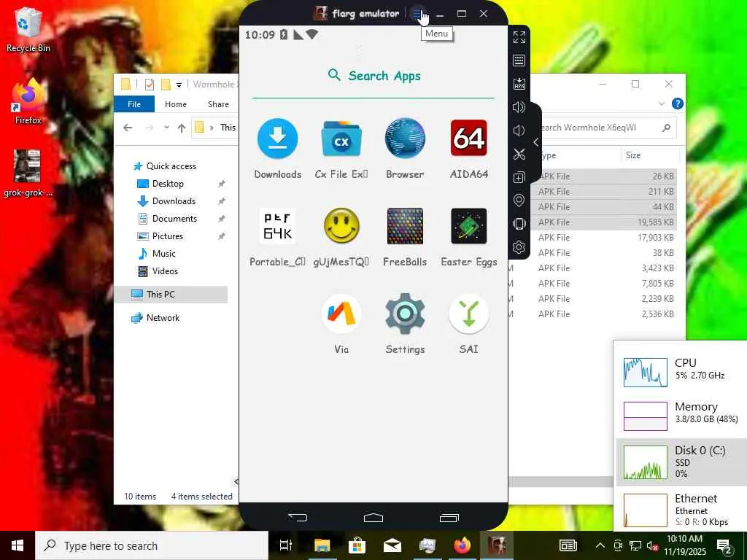
Task: Click the taskbar search box
Action: pyautogui.click(x=152, y=545)
